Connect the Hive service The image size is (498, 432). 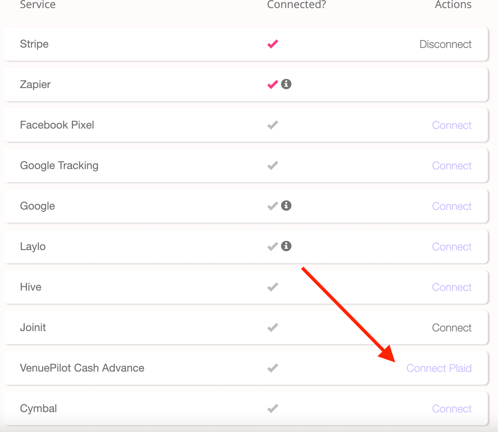pyautogui.click(x=452, y=287)
